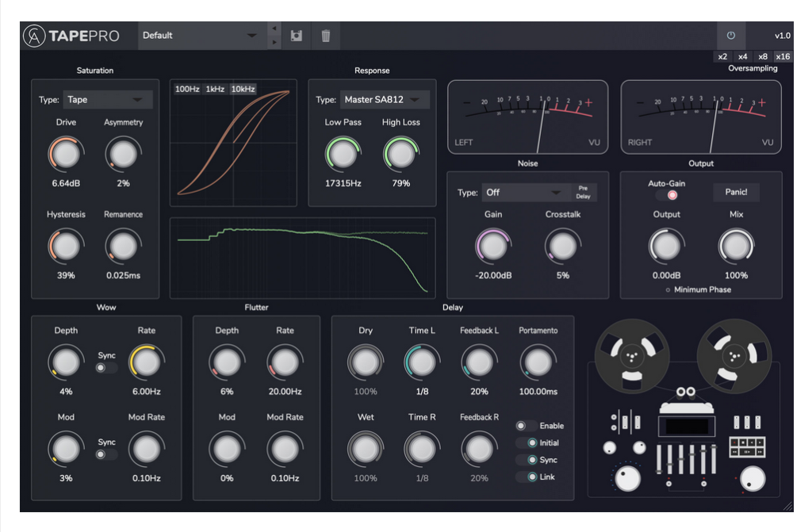Click the Low Pass knob

[x=343, y=154]
